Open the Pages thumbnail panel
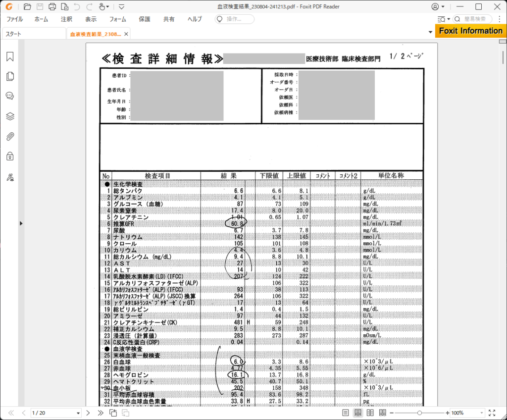This screenshot has height=420, width=507. click(10, 77)
